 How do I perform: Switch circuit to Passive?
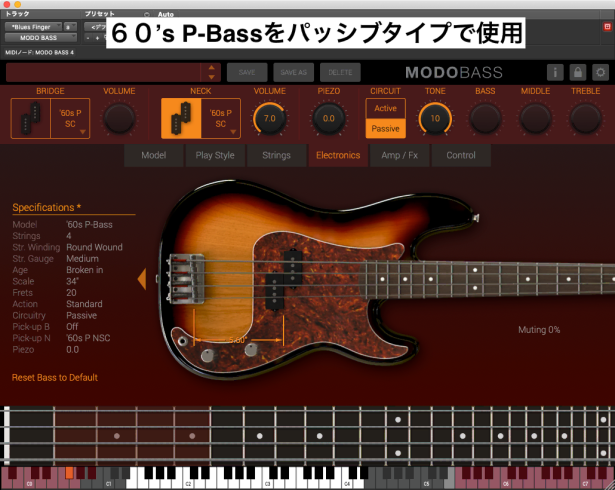coord(385,129)
